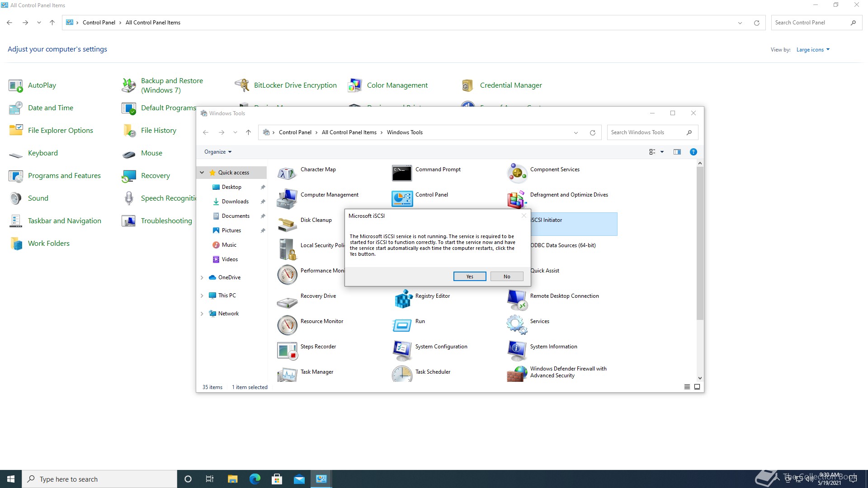Screen dimensions: 868x488
Task: Expand OneDrive tree node
Action: 202,277
